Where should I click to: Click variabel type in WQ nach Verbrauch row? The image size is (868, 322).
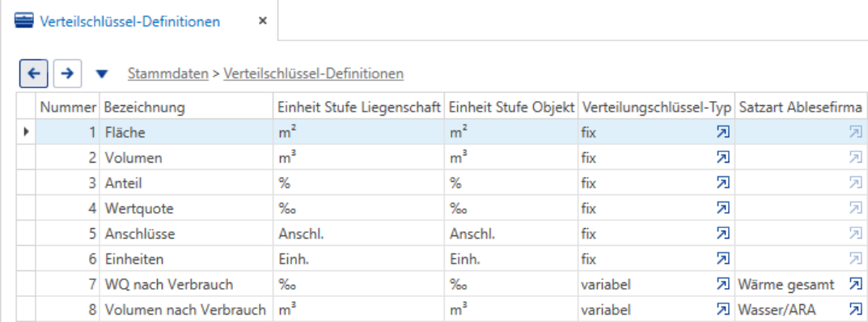(x=606, y=284)
